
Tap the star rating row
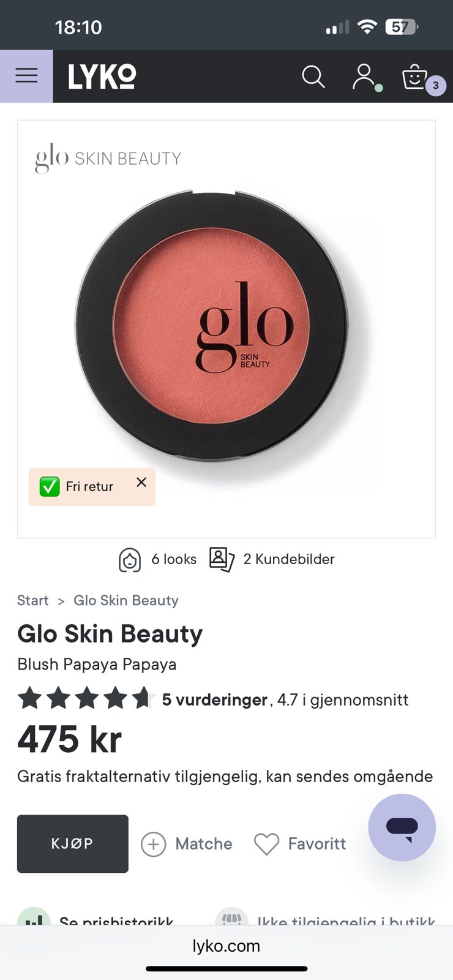pyautogui.click(x=86, y=699)
